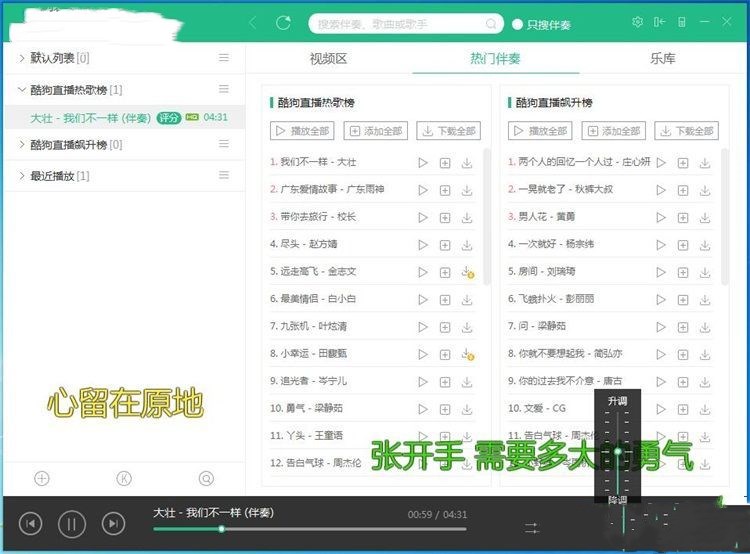Toggle 只搜伴奏 search option
The width and height of the screenshot is (750, 554).
pos(541,25)
